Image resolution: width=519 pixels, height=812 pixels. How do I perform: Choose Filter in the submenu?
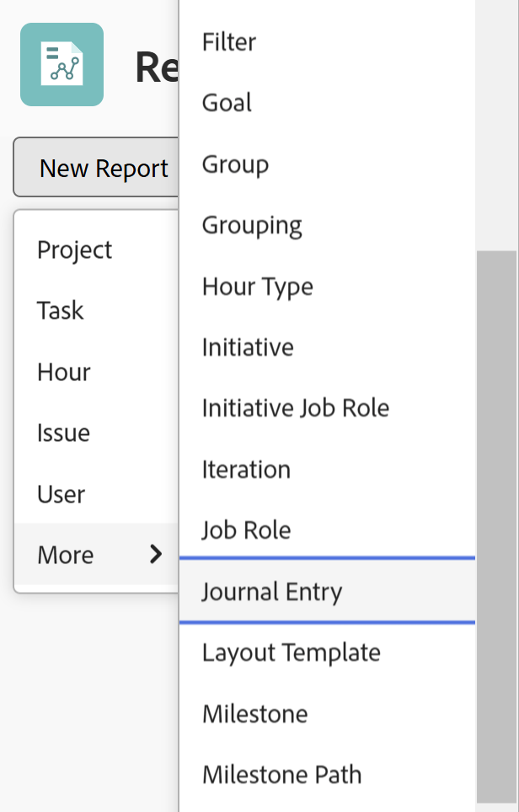[x=229, y=42]
